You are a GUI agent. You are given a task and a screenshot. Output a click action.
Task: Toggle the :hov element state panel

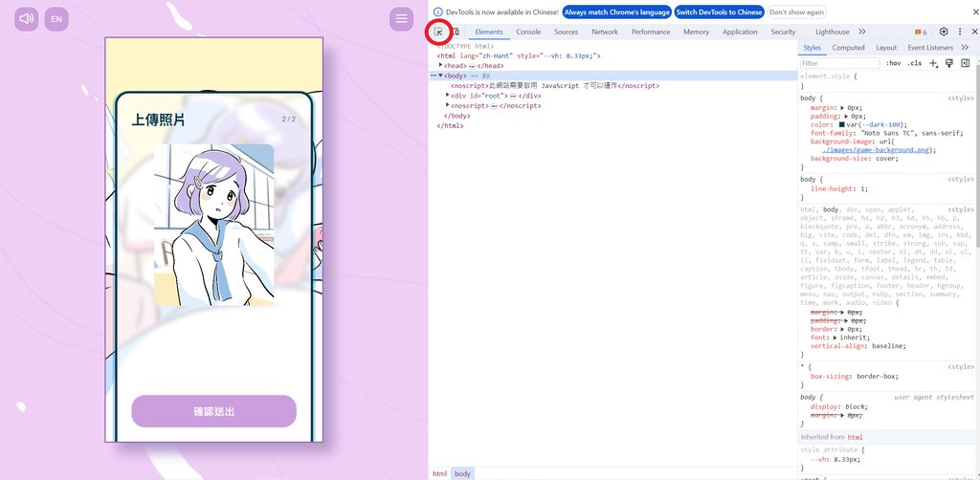coord(893,63)
